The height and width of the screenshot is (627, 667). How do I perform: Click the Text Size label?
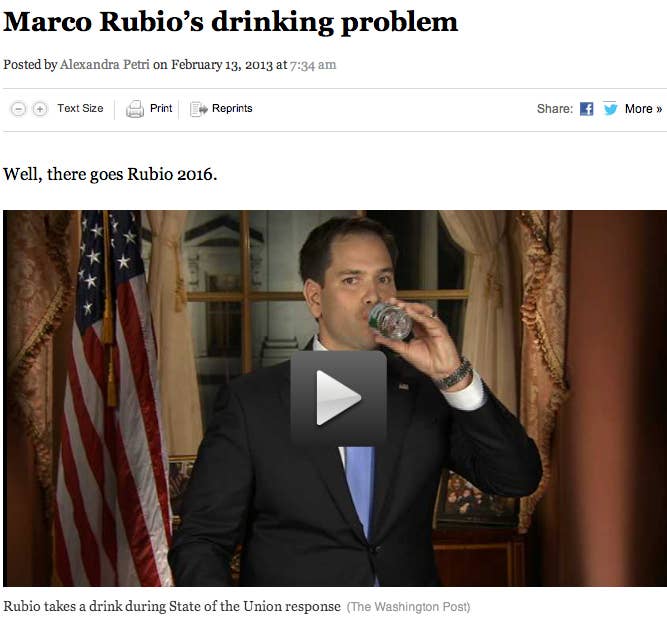tap(80, 108)
